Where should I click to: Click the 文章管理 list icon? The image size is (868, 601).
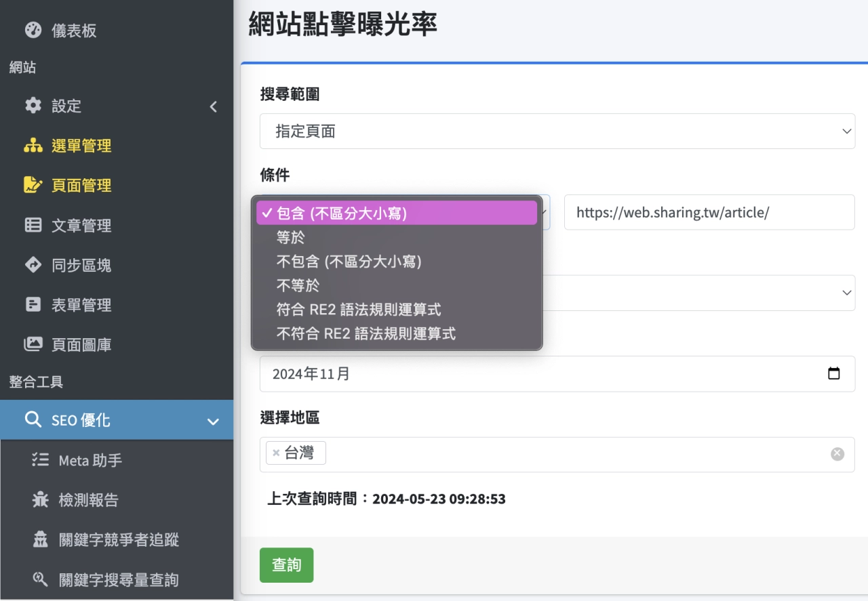tap(33, 225)
